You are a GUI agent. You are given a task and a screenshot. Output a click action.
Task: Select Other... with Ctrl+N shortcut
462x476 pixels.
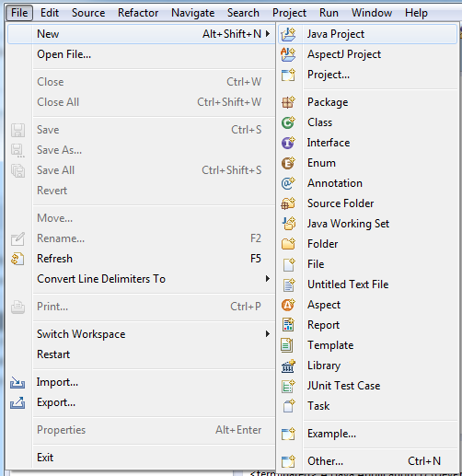click(367, 461)
